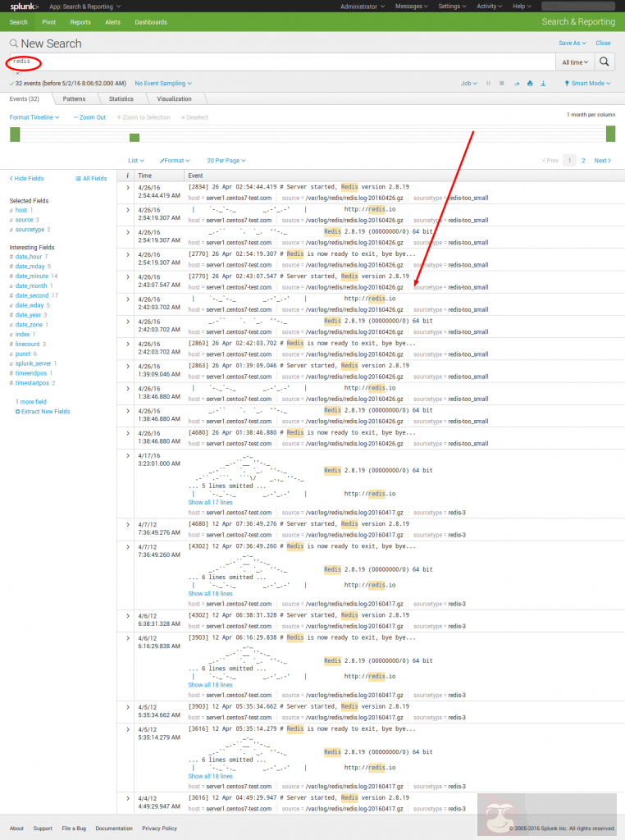
Task: Open the Format Timeline dropdown
Action: pos(34,117)
